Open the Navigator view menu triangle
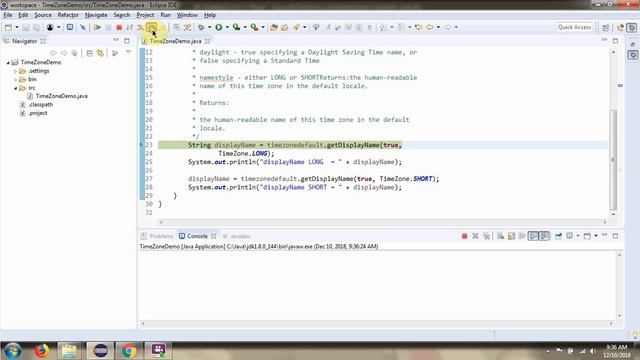 [x=128, y=53]
